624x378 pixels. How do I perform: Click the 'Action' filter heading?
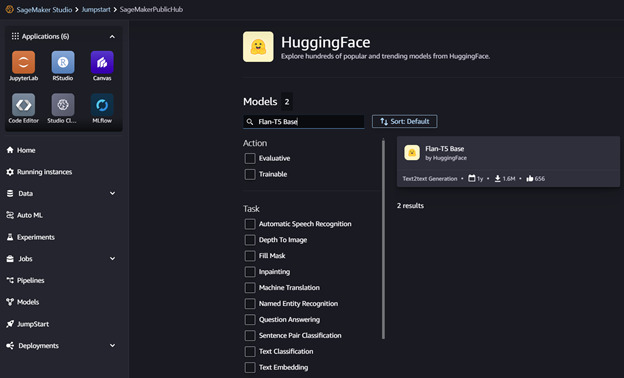point(255,143)
